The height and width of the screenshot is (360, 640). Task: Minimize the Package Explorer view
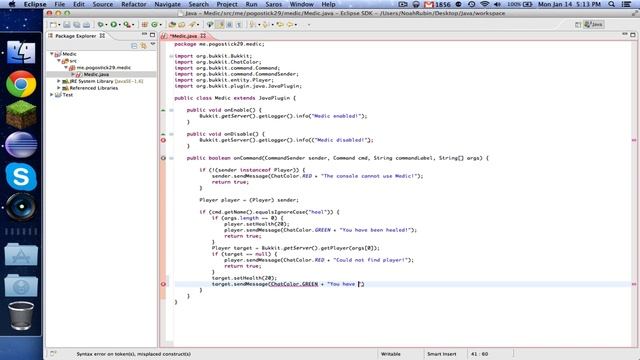click(144, 35)
